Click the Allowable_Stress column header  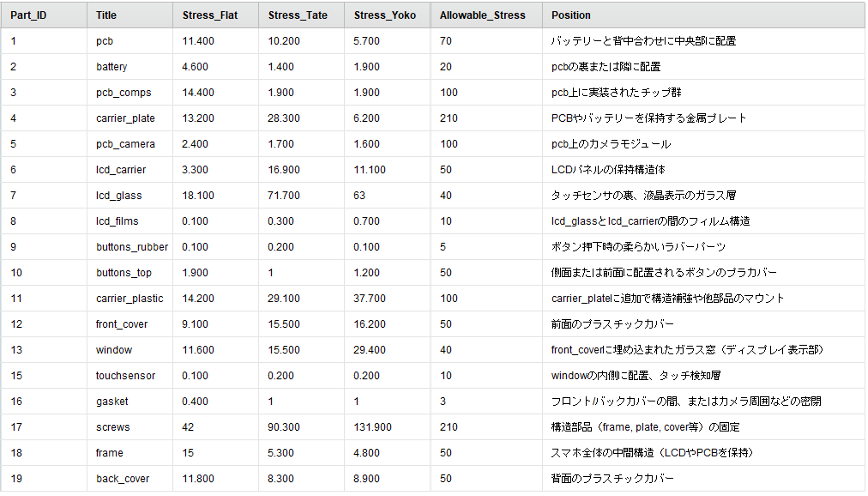(x=487, y=15)
